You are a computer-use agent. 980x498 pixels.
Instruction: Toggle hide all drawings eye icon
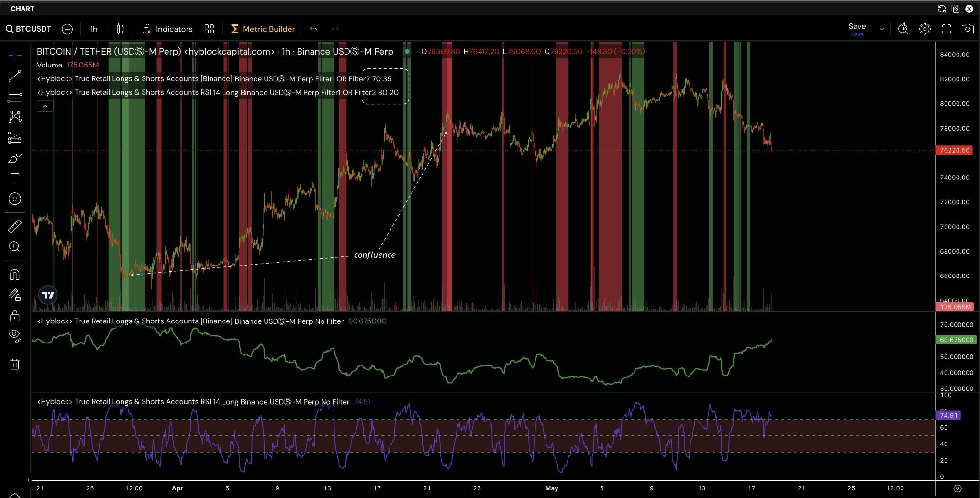click(x=15, y=336)
